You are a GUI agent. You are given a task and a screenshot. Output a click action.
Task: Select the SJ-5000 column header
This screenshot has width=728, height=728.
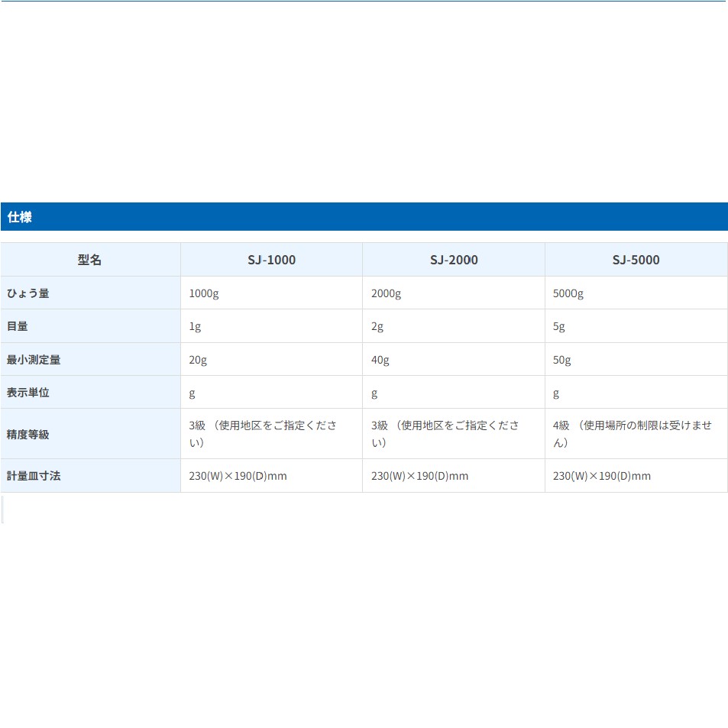click(636, 260)
